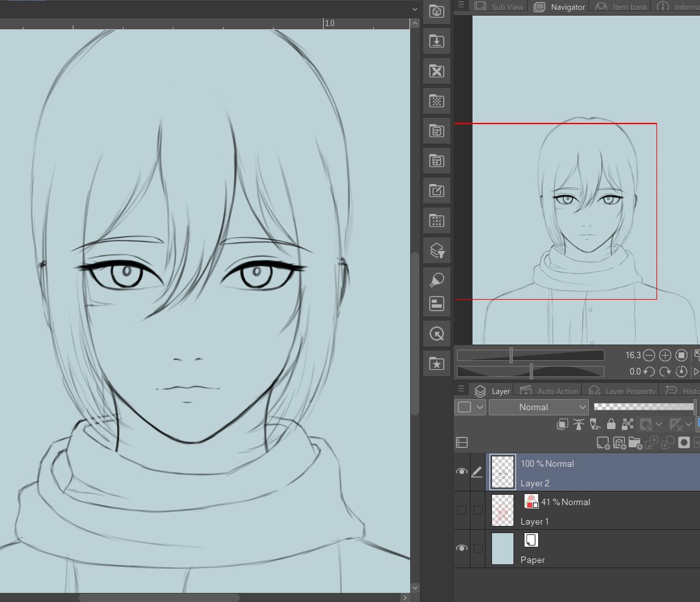Viewport: 700px width, 602px height.
Task: Zoom out using Navigator minus button
Action: click(x=649, y=355)
